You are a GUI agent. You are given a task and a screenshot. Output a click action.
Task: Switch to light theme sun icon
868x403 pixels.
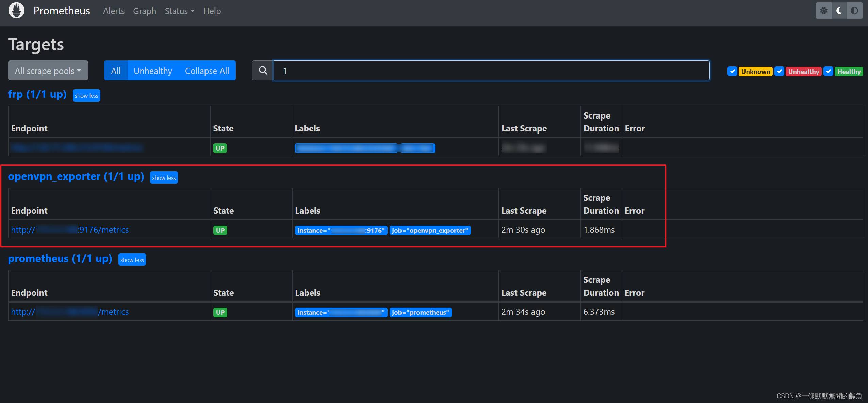[x=823, y=11]
